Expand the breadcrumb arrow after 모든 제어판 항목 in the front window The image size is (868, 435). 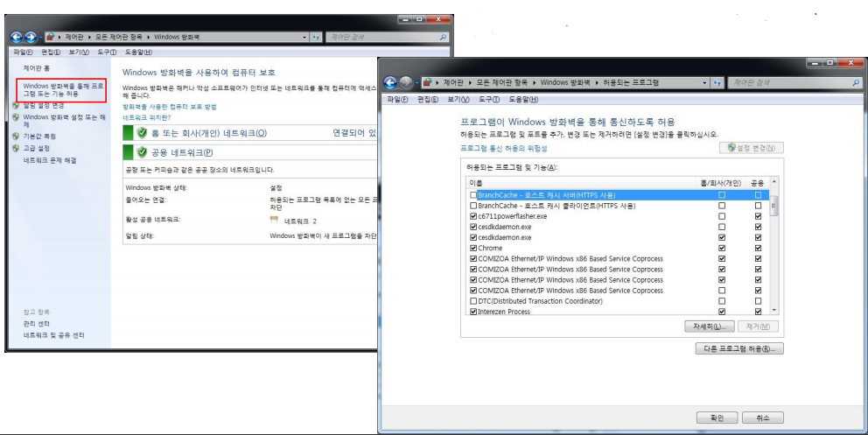[x=533, y=82]
